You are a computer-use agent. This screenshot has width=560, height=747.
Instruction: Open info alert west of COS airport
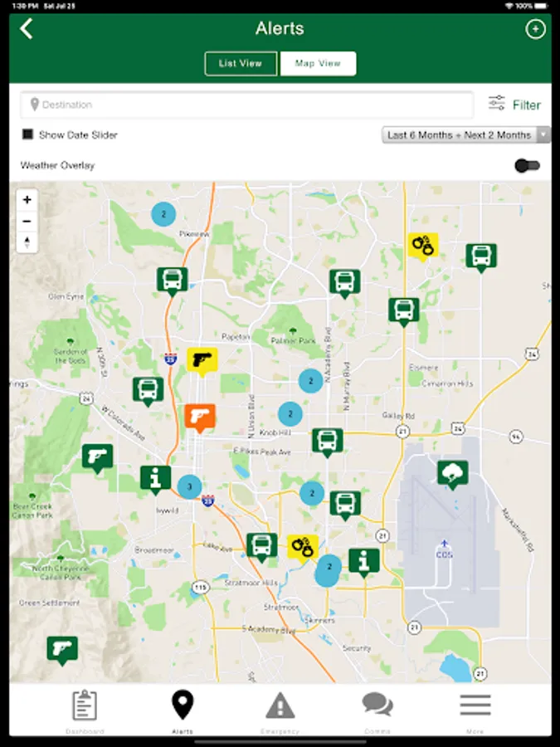click(364, 563)
